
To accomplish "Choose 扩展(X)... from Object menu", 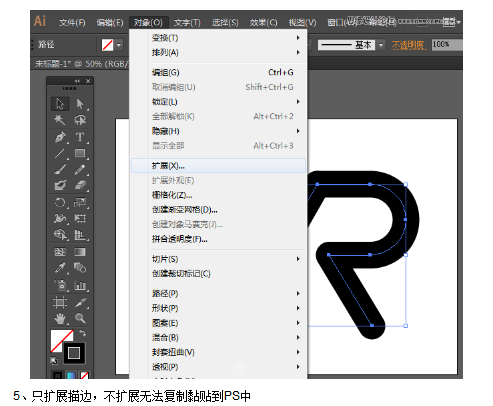I will coord(218,166).
